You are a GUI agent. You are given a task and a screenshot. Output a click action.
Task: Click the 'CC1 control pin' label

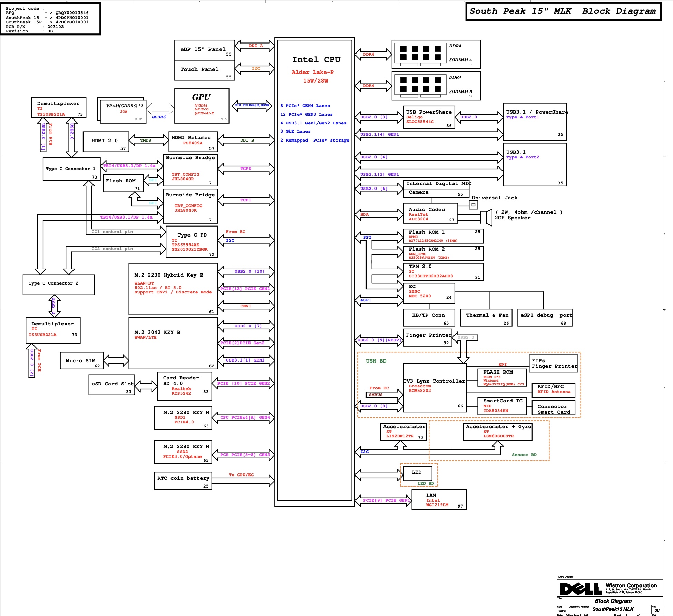click(112, 232)
